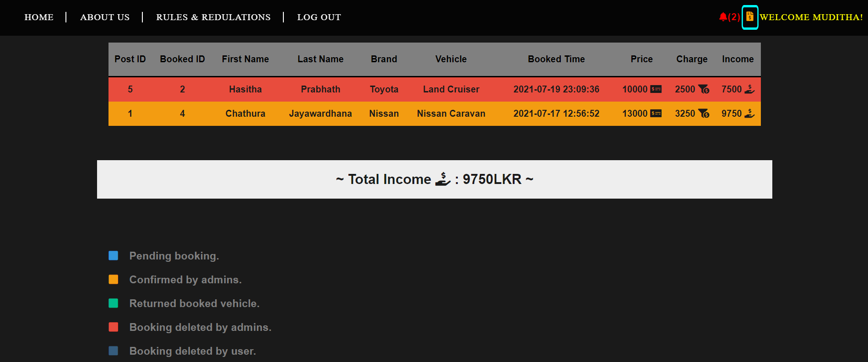Screen dimensions: 868x362
Task: Click the blue Pending booking swatch
Action: [x=114, y=255]
